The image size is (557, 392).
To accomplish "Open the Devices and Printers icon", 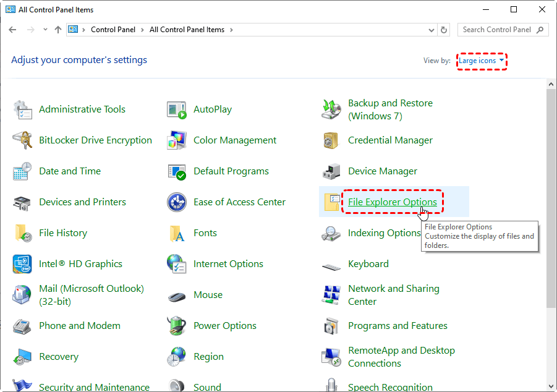I will point(22,202).
